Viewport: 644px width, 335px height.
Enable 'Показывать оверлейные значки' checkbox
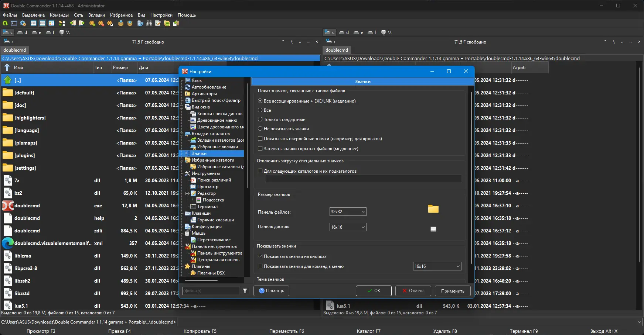coord(260,139)
